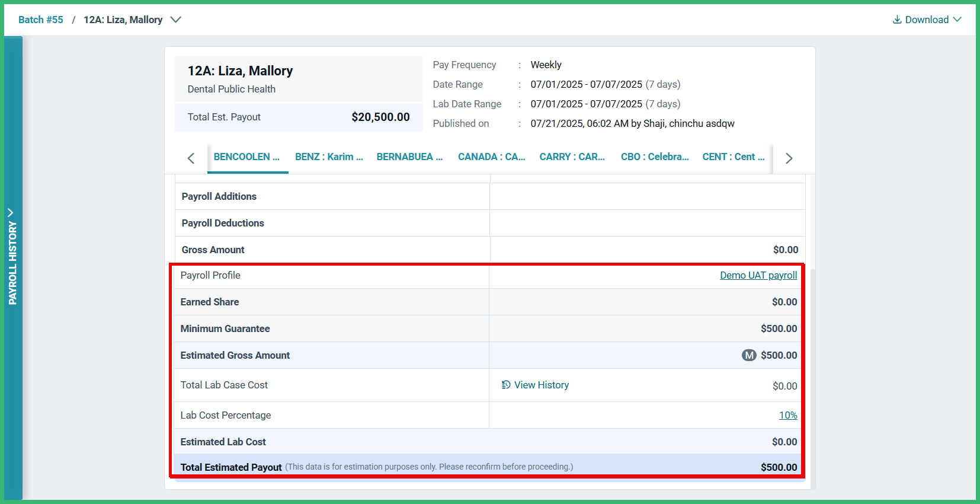This screenshot has width=980, height=504.
Task: Open the CARRY : CAR... tab
Action: [572, 157]
